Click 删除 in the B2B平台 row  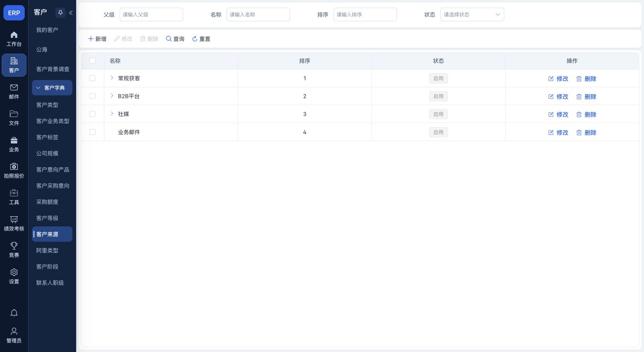(x=586, y=97)
